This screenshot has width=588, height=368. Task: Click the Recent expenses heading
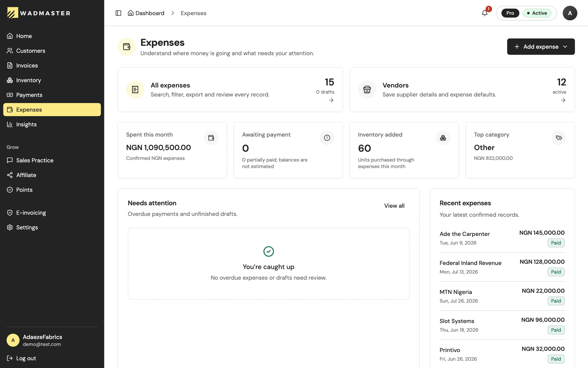[x=465, y=203]
